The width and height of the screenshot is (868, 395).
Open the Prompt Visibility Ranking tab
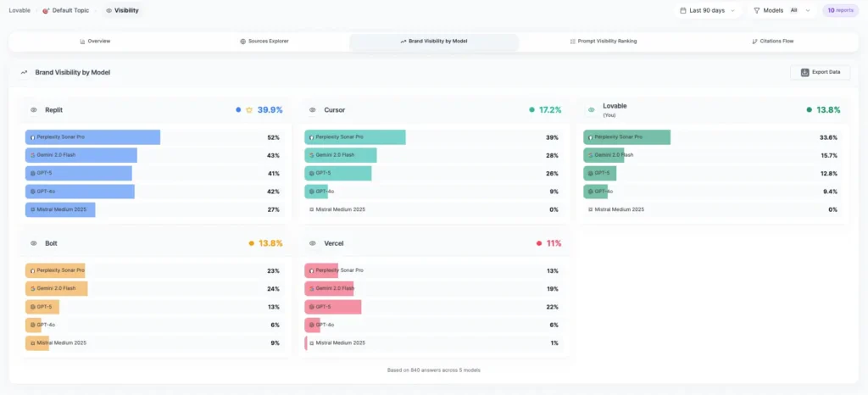(604, 42)
